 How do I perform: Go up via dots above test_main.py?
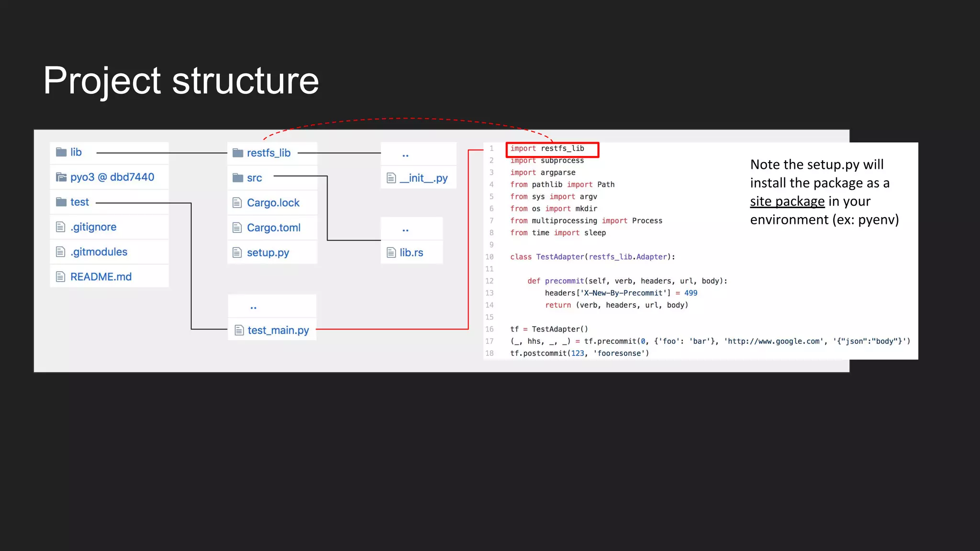coord(254,307)
